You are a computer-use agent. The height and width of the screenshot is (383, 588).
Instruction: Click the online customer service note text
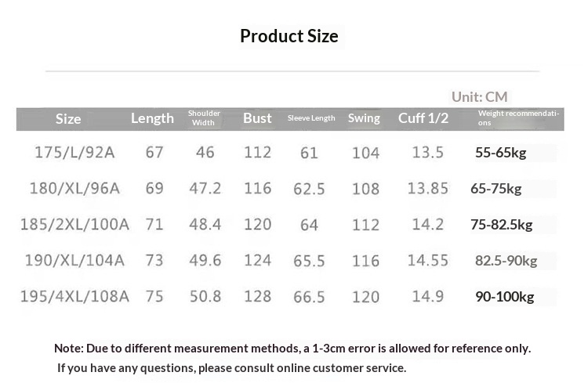231,367
